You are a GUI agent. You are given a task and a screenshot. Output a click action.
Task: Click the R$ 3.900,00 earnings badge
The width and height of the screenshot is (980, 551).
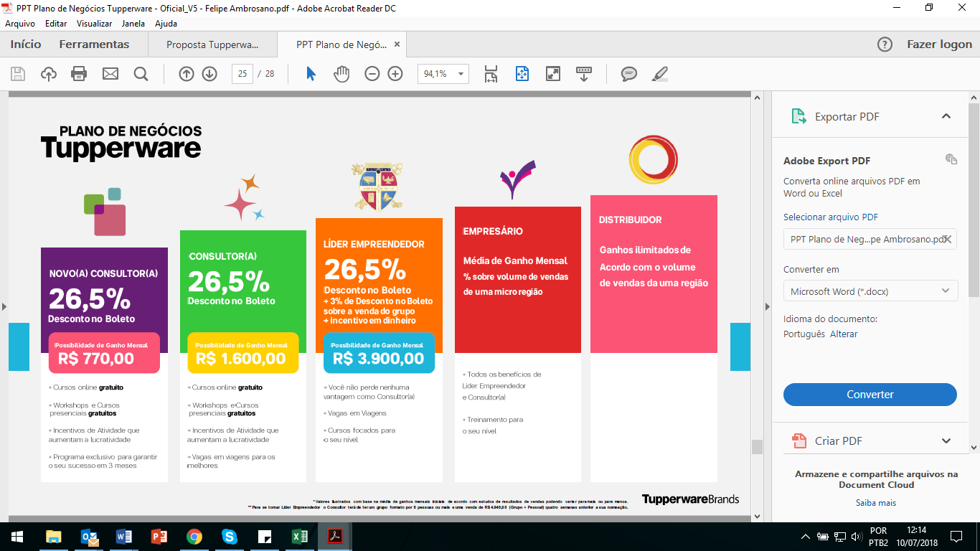click(x=379, y=353)
